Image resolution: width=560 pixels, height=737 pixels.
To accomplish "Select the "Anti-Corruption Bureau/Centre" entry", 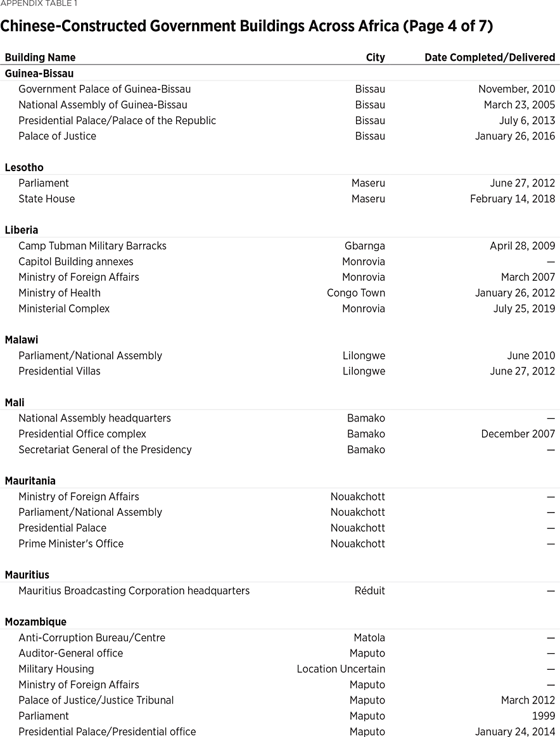I will coord(92,638).
